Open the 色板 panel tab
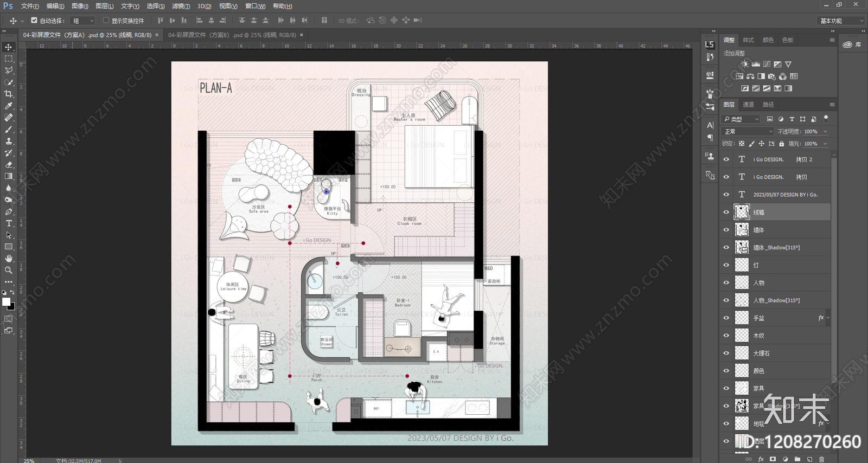The width and height of the screenshot is (868, 463). click(788, 40)
